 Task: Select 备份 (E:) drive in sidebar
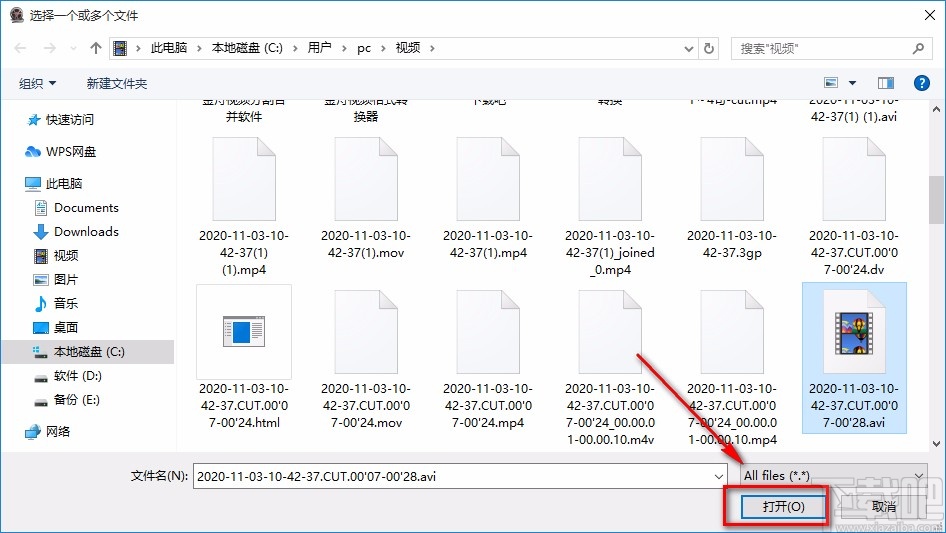pos(67,400)
